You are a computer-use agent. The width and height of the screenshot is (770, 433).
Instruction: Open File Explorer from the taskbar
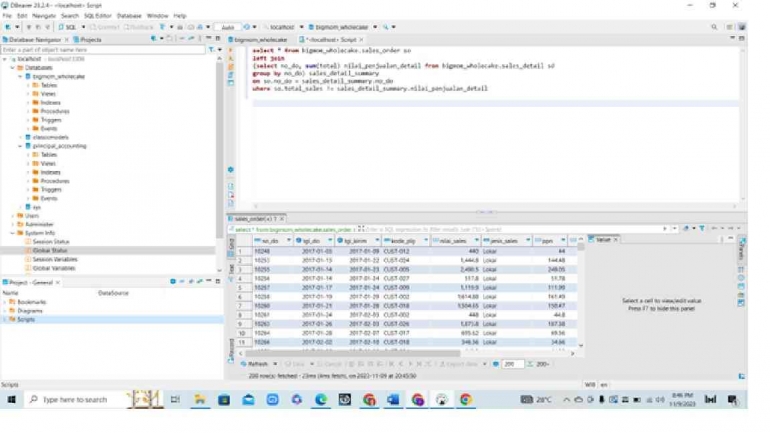click(200, 400)
